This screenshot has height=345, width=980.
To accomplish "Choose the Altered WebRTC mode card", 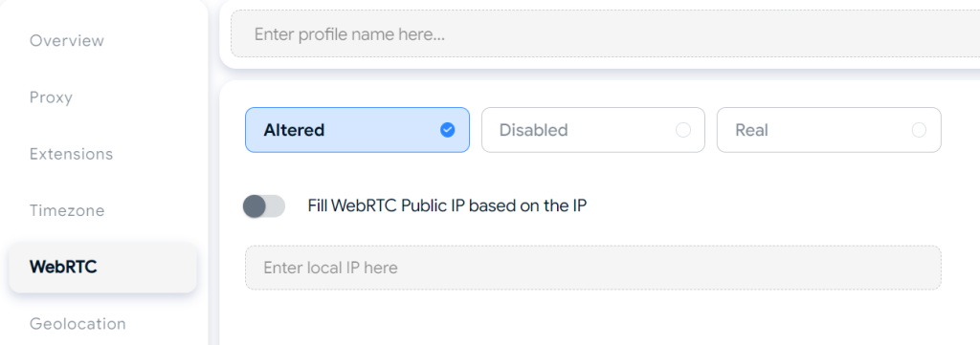I will (x=358, y=130).
